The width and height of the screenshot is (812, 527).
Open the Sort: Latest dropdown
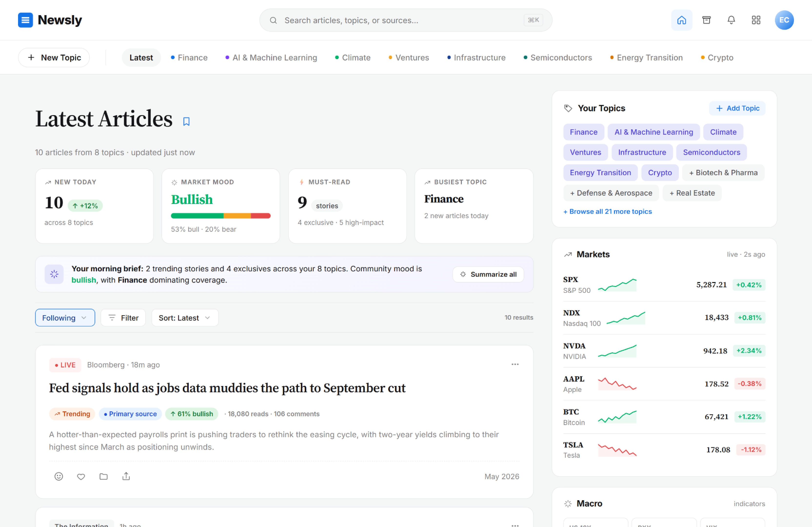coord(185,318)
